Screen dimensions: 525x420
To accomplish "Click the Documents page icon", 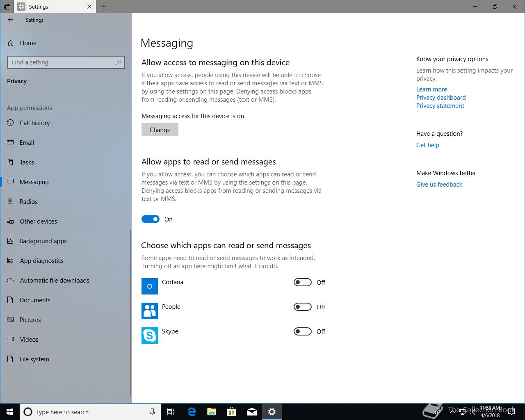I will pyautogui.click(x=11, y=300).
